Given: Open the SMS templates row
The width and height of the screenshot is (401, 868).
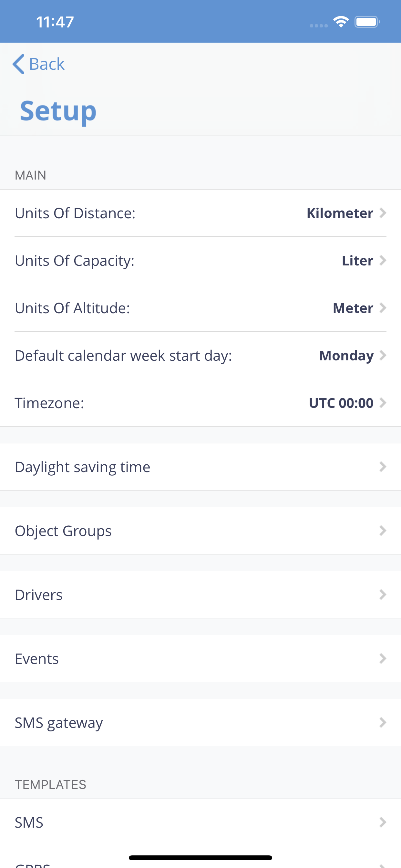Looking at the screenshot, I should 200,822.
